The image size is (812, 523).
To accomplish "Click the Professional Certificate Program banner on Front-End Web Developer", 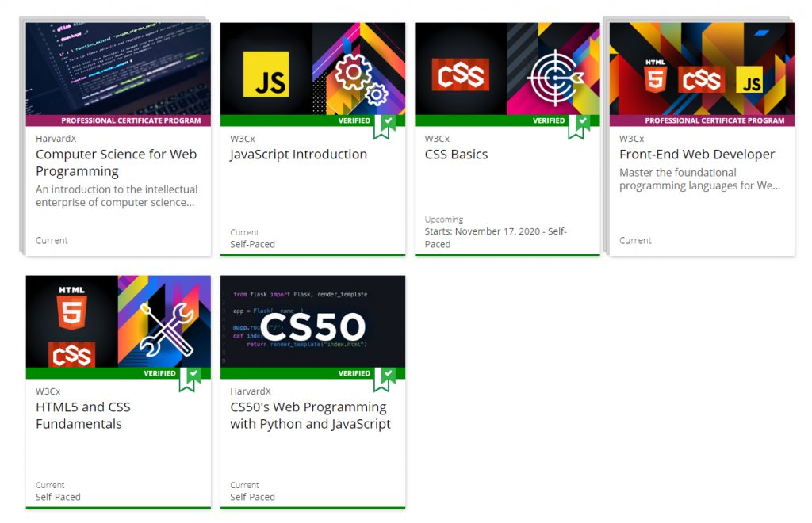I will coord(702,120).
